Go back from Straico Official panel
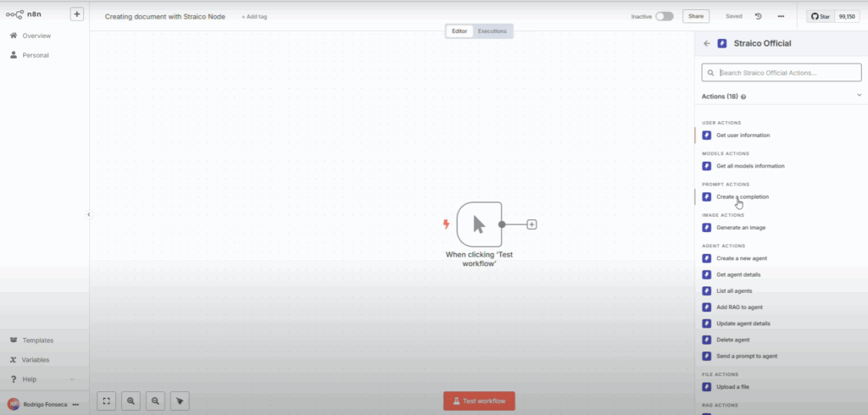 pyautogui.click(x=706, y=43)
